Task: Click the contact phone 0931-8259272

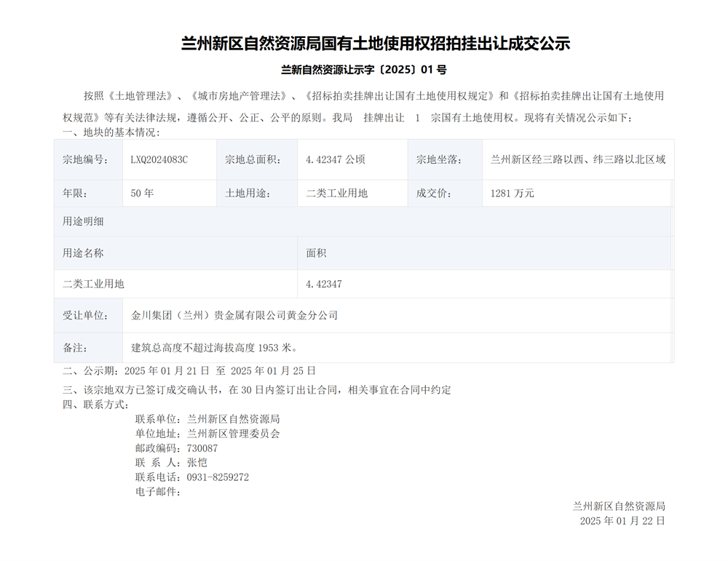Action: pos(218,477)
